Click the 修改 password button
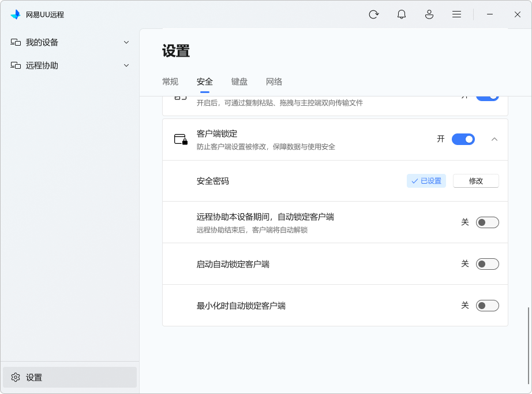This screenshot has height=394, width=532. point(475,181)
